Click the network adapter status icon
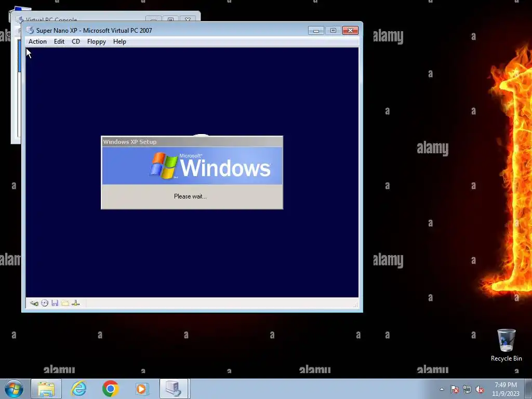 click(76, 303)
